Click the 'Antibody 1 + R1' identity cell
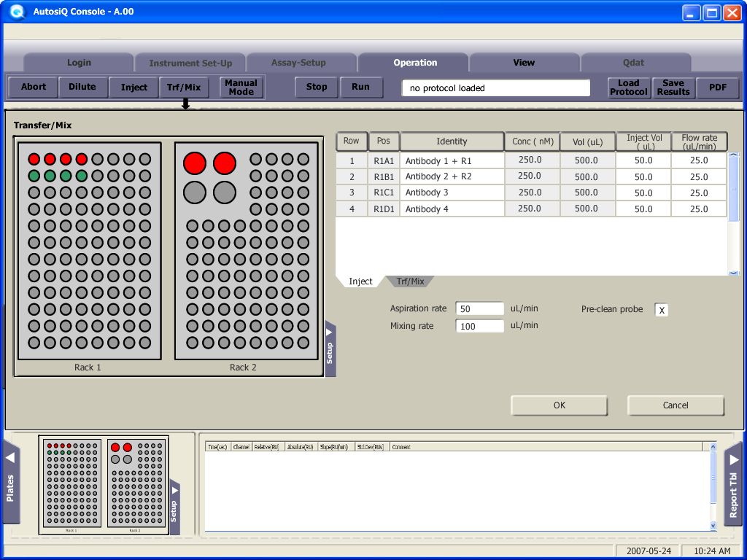The image size is (747, 560). 452,161
